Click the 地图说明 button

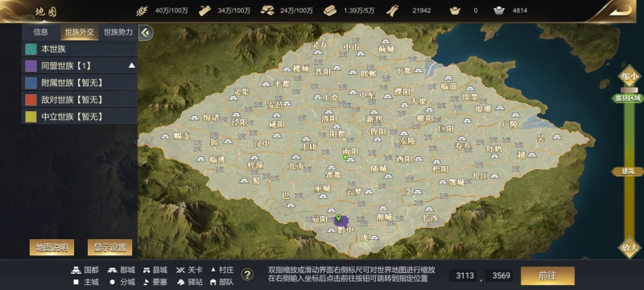[52, 247]
